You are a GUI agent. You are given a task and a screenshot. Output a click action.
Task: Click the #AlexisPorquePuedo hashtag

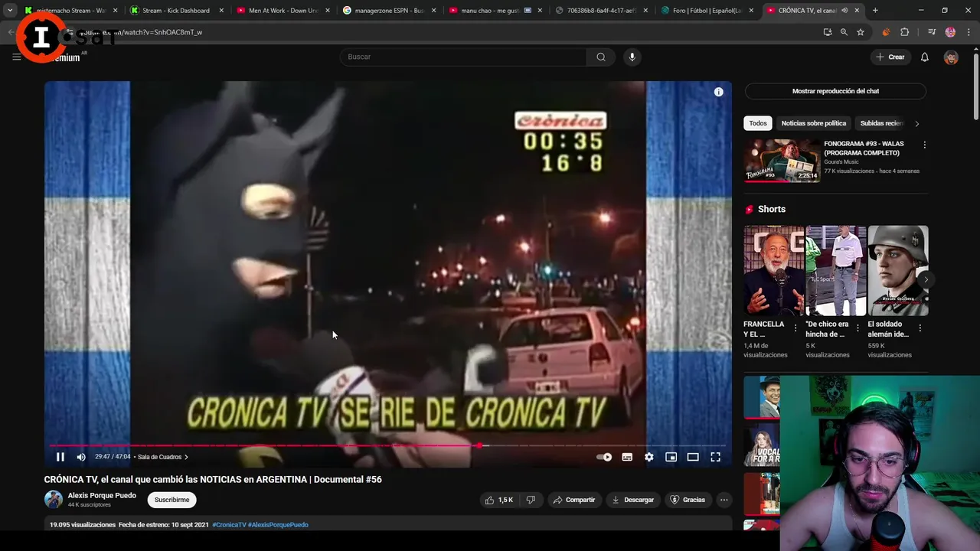(x=278, y=525)
